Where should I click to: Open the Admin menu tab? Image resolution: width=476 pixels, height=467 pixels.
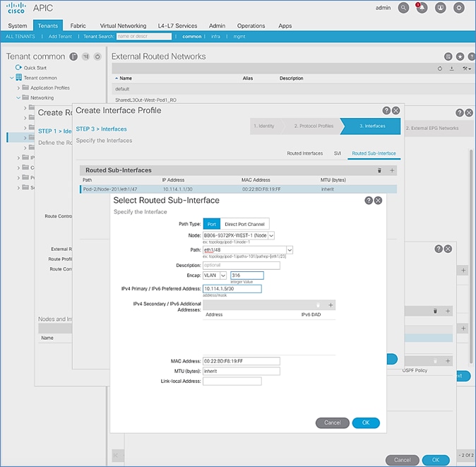pos(217,26)
